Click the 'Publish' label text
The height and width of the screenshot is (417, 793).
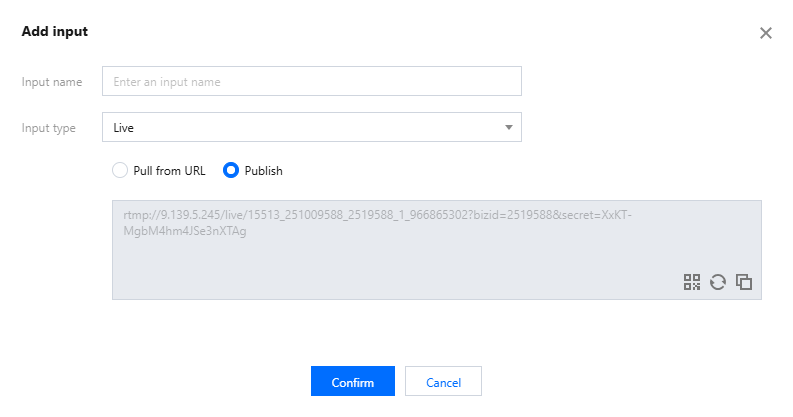[264, 171]
